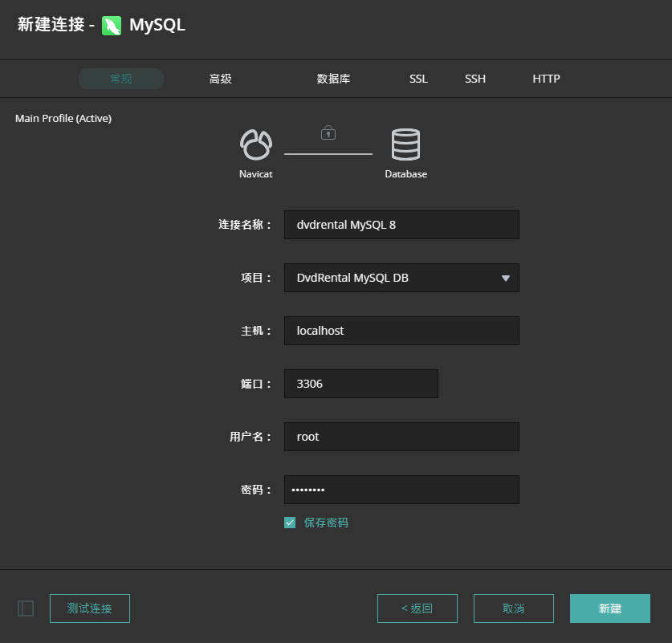Click the 新建 button
Image resolution: width=672 pixels, height=643 pixels.
(610, 608)
